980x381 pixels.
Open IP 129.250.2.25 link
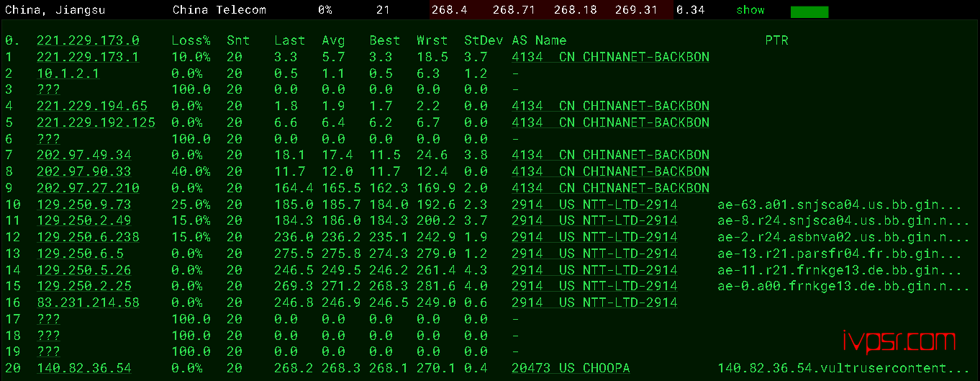[x=84, y=287]
